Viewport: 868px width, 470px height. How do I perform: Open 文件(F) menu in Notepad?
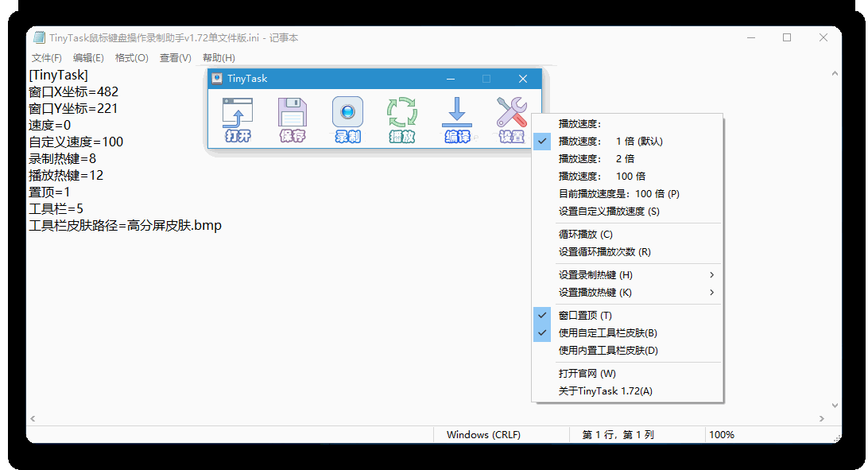tap(46, 57)
